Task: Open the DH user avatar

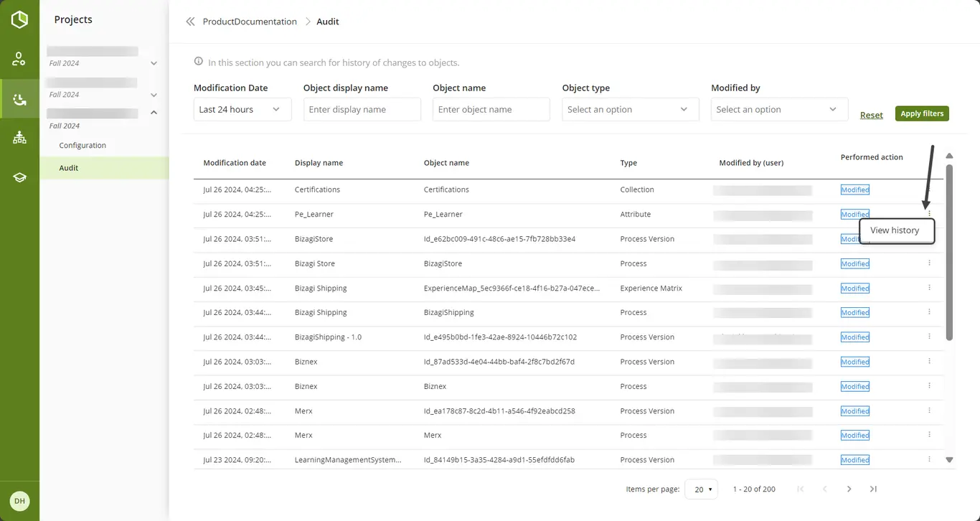Action: point(19,501)
